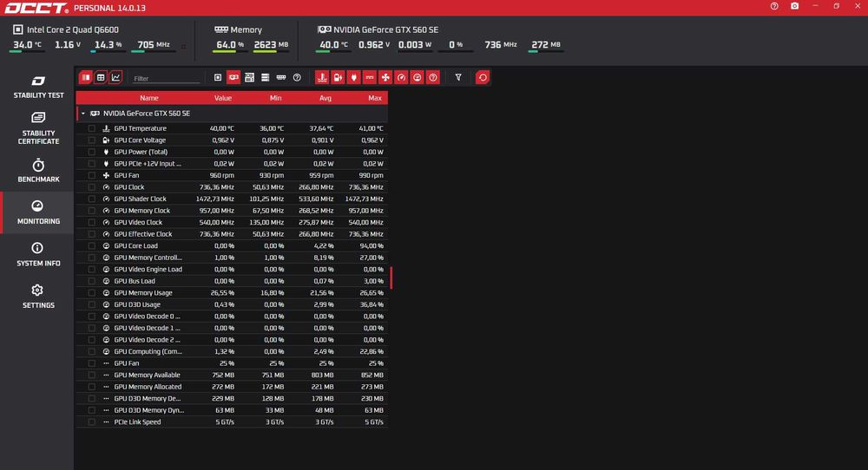This screenshot has width=868, height=470.
Task: Open the Stability Certificate section
Action: [37, 128]
